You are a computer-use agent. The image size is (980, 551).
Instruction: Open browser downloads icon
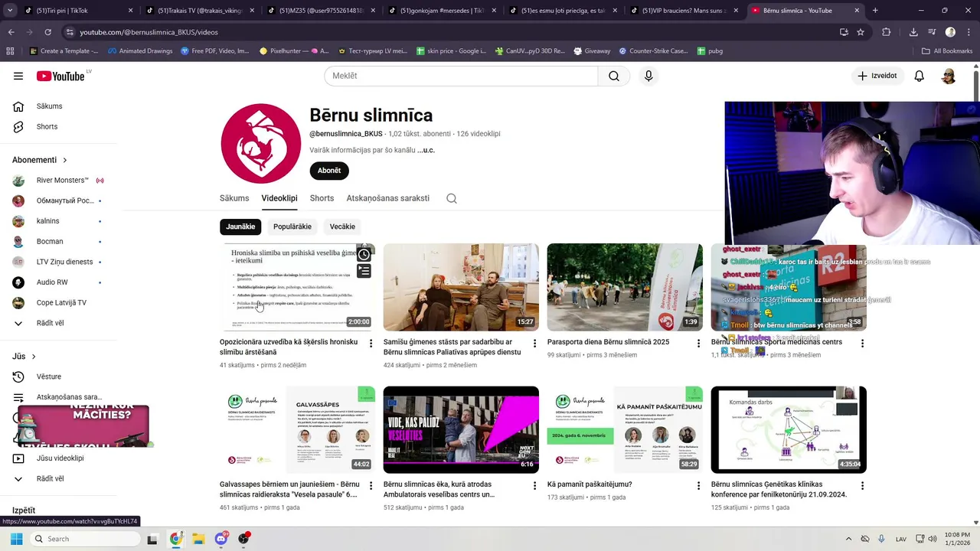point(913,32)
